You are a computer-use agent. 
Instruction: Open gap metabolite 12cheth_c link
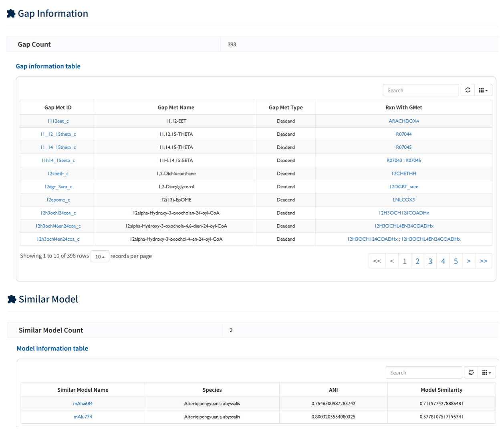(58, 173)
